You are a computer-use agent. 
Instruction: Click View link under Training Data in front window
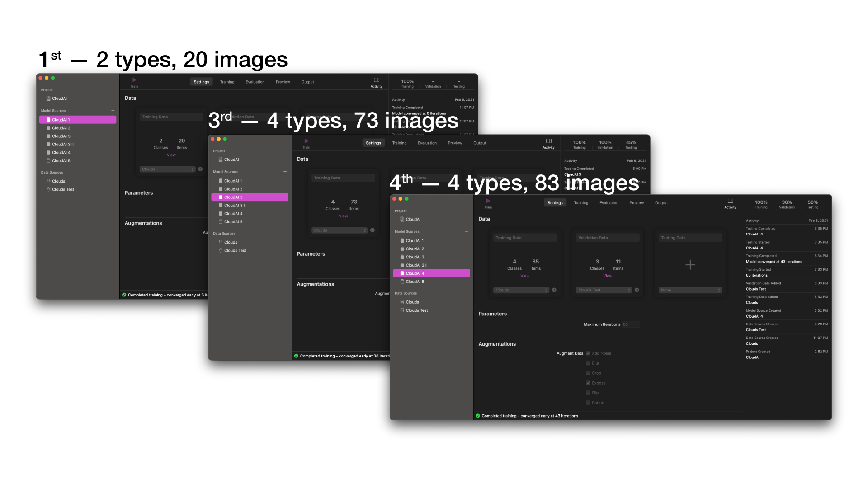pos(525,276)
